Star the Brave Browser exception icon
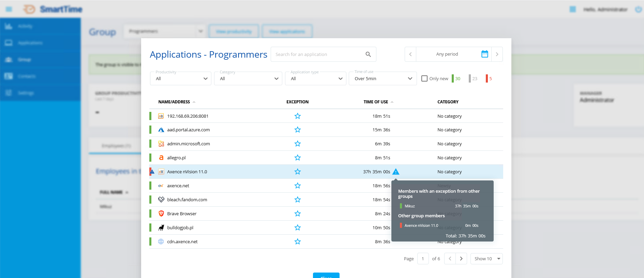 pos(297,214)
